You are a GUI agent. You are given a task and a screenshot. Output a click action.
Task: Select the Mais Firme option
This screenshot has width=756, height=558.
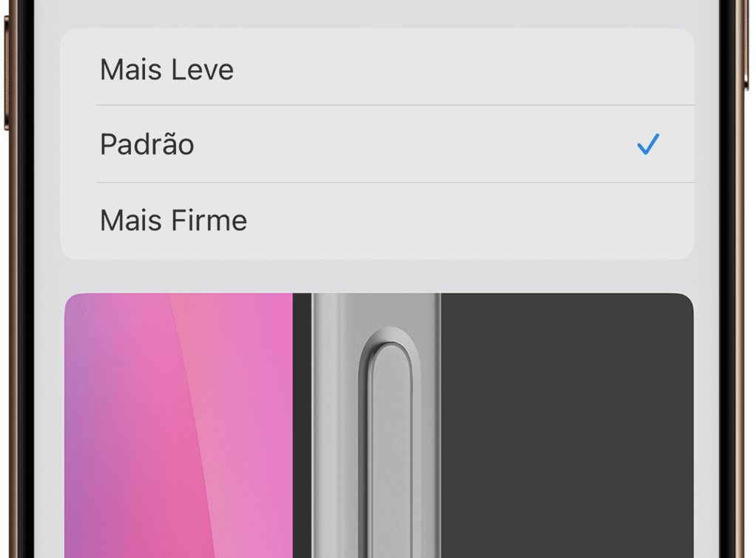[x=377, y=221]
